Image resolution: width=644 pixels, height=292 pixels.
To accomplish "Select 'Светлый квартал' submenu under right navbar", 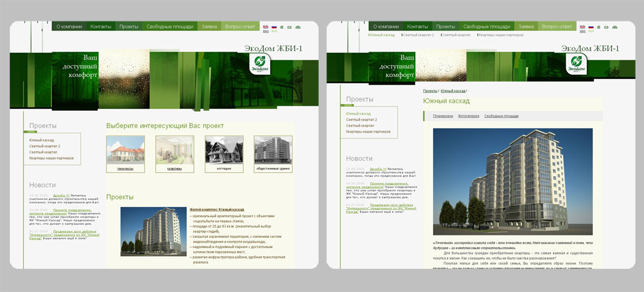I will (457, 35).
